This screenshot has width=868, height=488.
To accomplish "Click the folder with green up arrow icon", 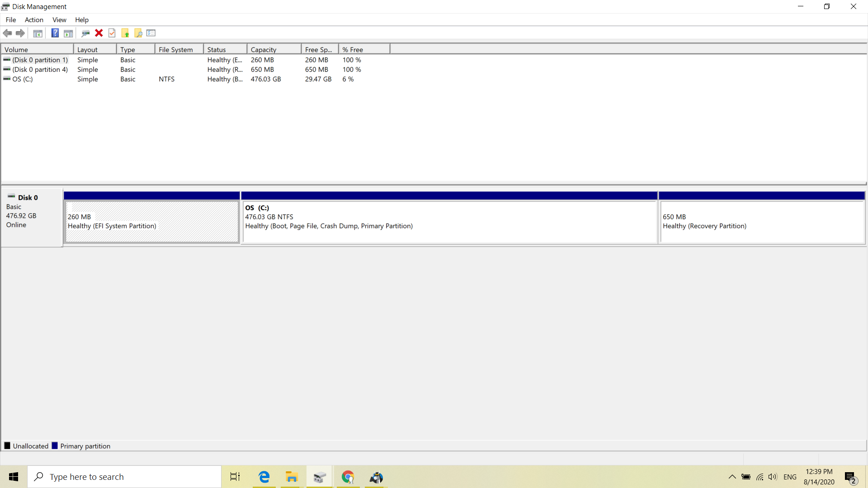I will pyautogui.click(x=125, y=33).
